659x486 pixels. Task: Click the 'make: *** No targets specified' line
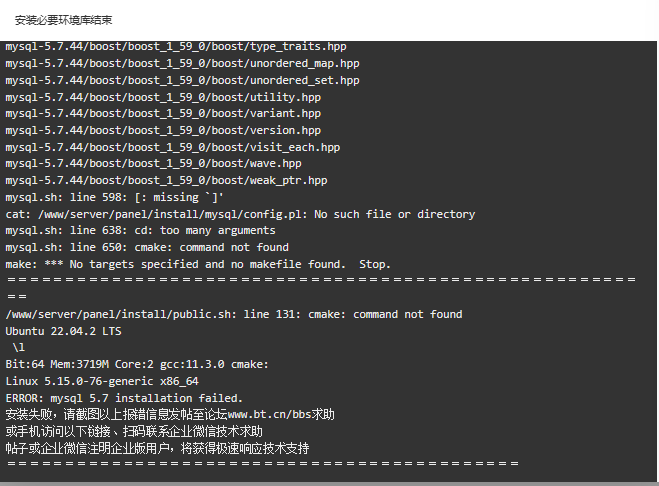click(x=198, y=264)
